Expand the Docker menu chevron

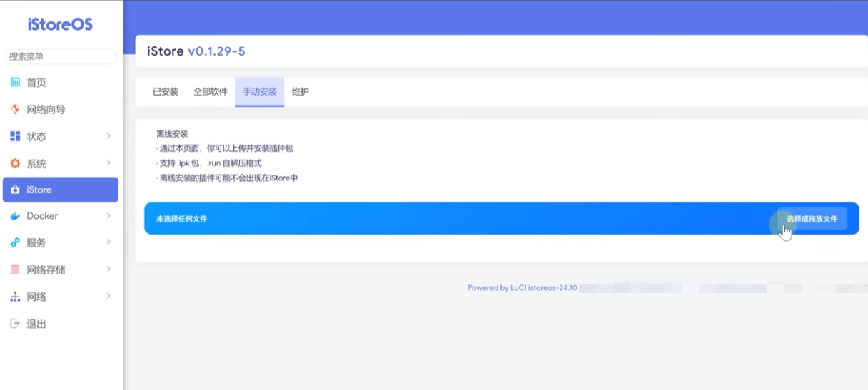108,215
